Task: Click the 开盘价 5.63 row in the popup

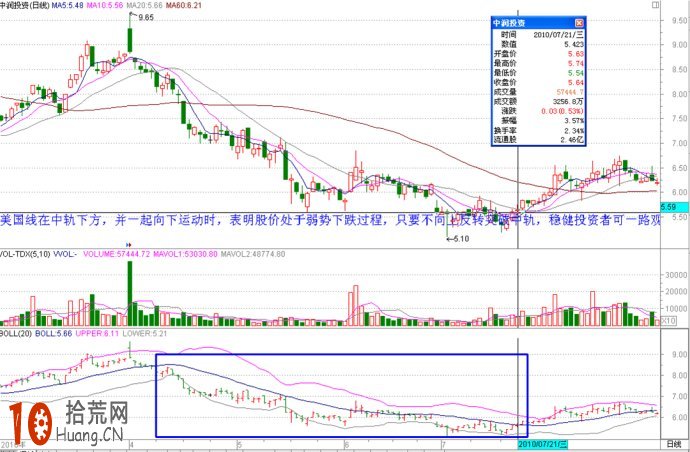Action: [x=538, y=54]
